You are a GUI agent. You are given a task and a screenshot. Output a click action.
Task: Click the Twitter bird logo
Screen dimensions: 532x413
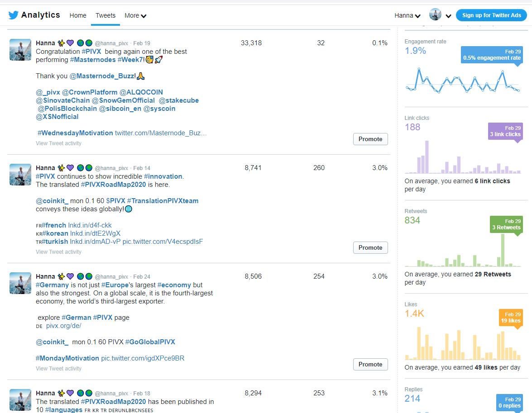[x=13, y=15]
